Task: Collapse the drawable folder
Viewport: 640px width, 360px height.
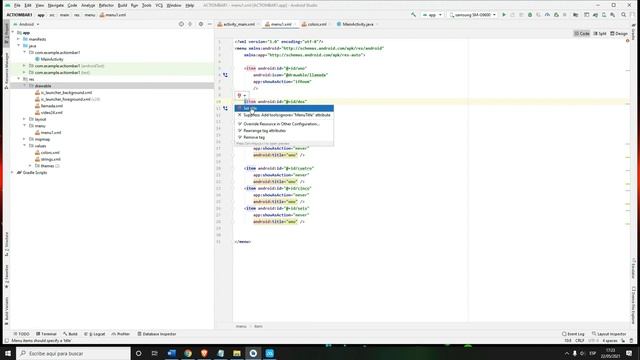Action: pos(24,86)
